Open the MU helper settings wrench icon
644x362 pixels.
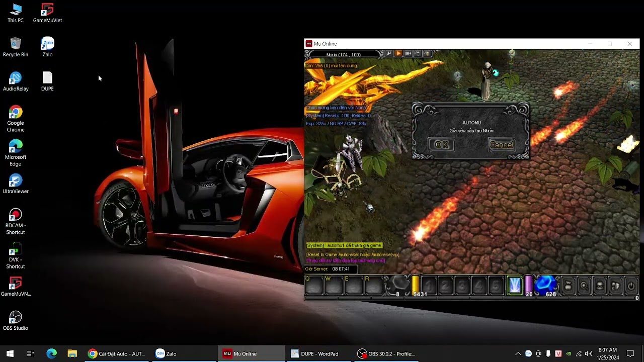(x=388, y=54)
